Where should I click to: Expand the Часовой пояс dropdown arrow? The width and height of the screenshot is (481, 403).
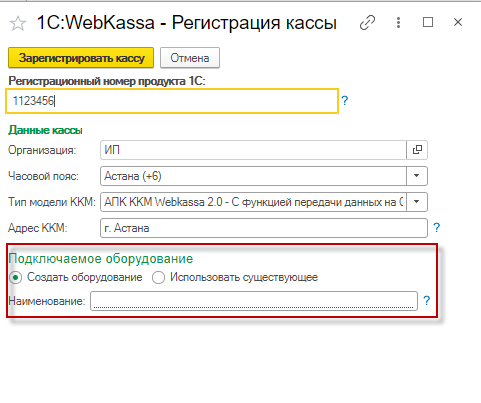pos(417,176)
